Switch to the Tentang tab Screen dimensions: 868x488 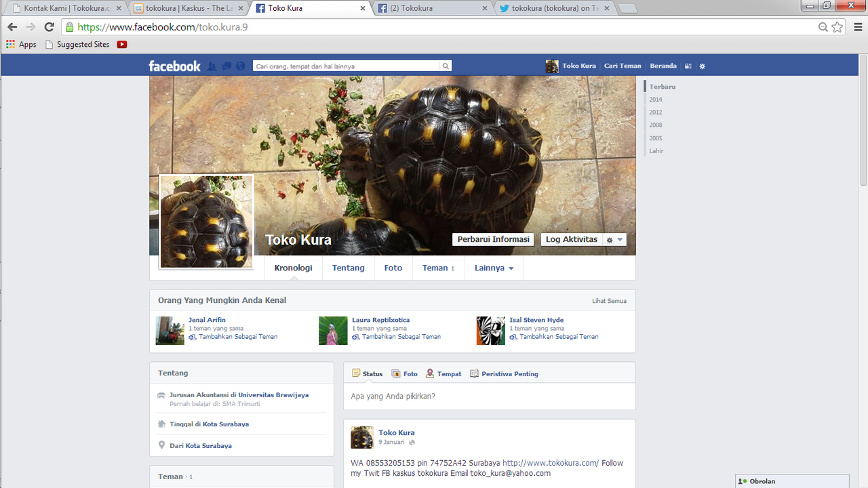(x=348, y=268)
